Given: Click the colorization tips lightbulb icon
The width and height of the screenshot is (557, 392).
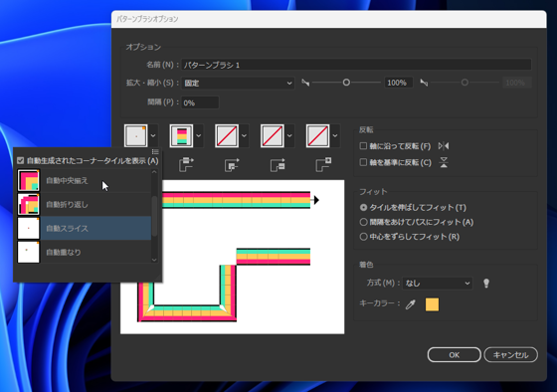Looking at the screenshot, I should pyautogui.click(x=486, y=284).
